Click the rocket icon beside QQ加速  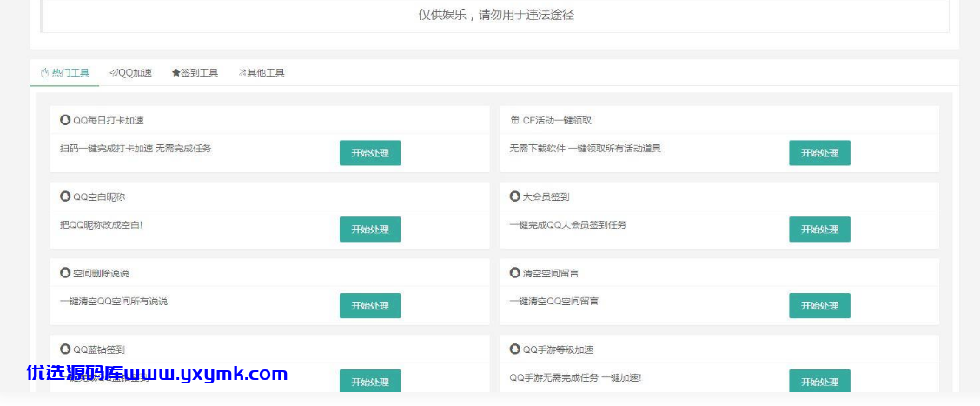[113, 72]
